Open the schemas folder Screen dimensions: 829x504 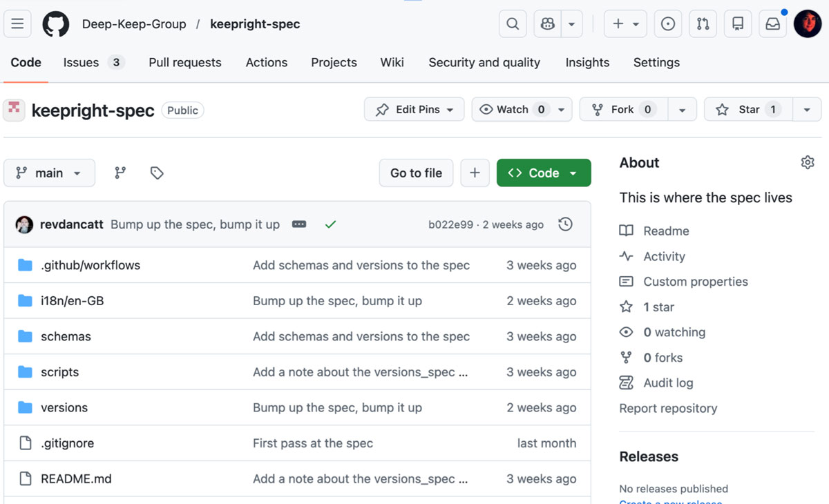point(66,336)
